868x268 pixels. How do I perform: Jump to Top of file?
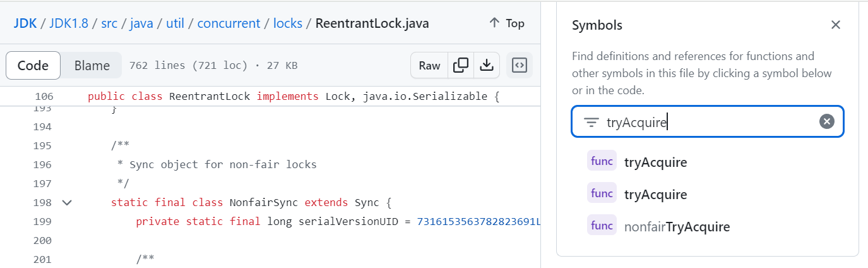pyautogui.click(x=507, y=23)
